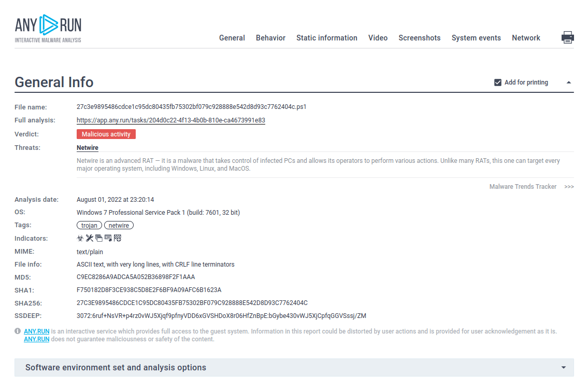588x388 pixels.
Task: Click the MD5 hash C9EC8286A9ADCA5A052B36898F2F1AAA
Action: 136,277
